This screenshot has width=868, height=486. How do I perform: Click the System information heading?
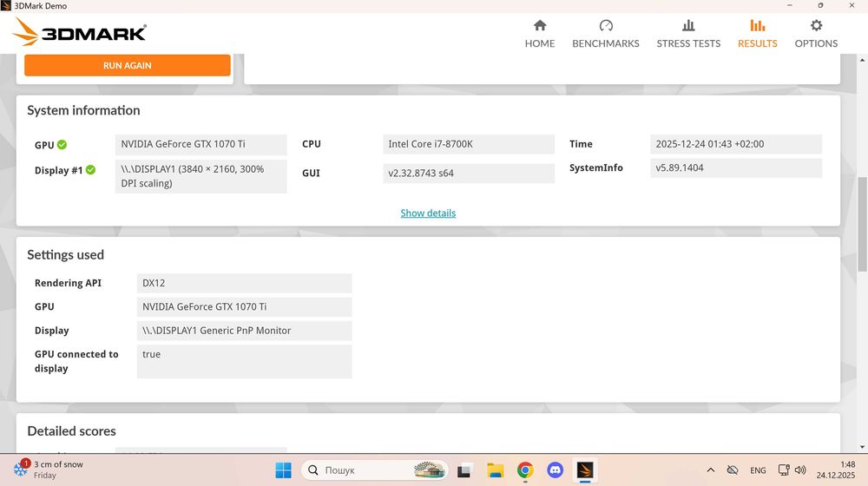coord(83,110)
